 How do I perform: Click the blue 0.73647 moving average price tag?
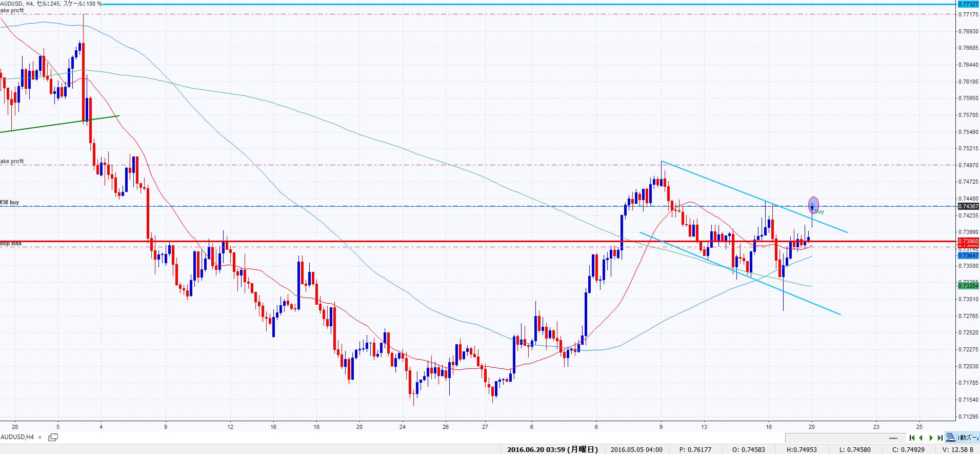click(968, 255)
